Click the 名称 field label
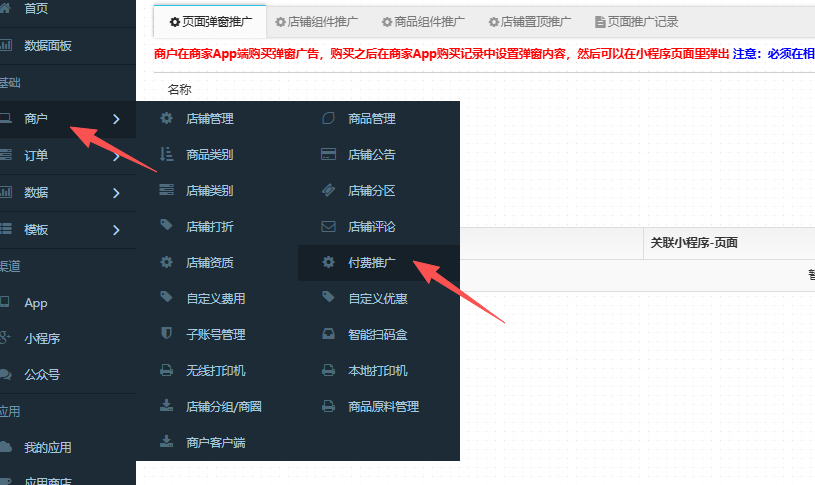Viewport: 815px width, 485px height. (179, 89)
